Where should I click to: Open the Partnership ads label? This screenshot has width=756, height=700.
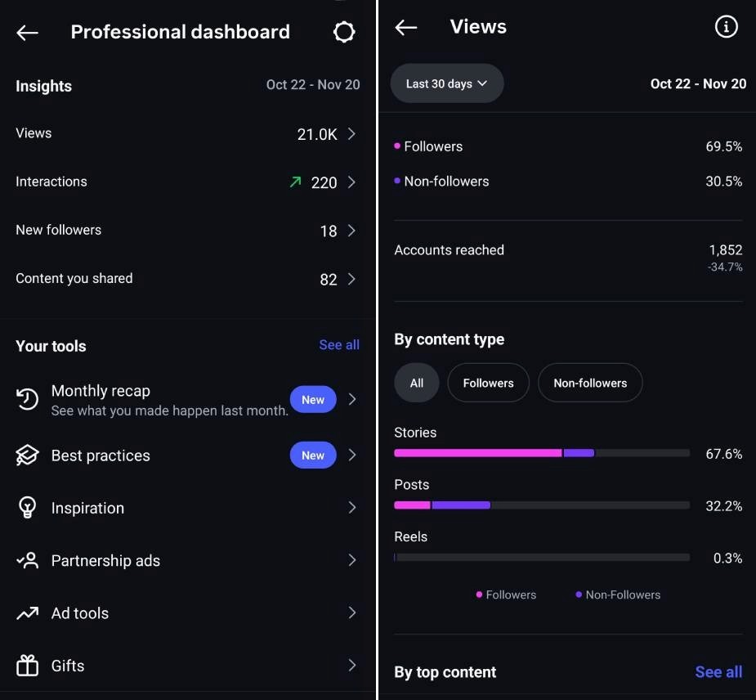point(105,561)
